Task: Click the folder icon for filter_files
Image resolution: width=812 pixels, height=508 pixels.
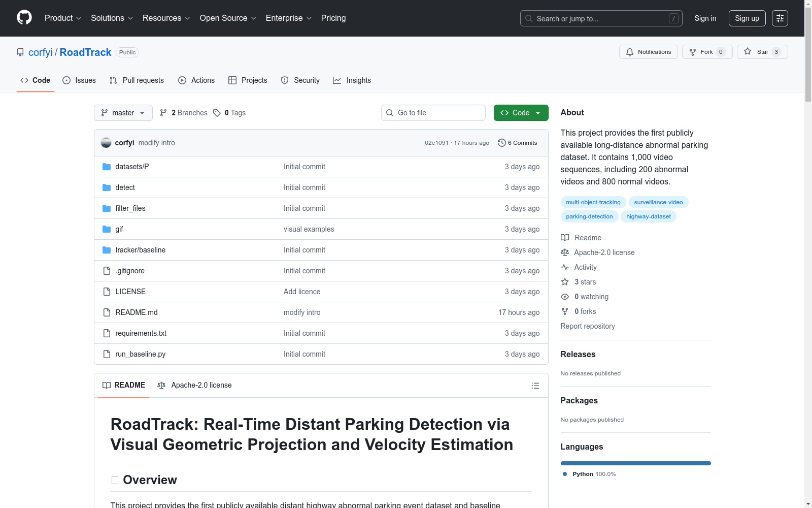Action: click(x=107, y=208)
